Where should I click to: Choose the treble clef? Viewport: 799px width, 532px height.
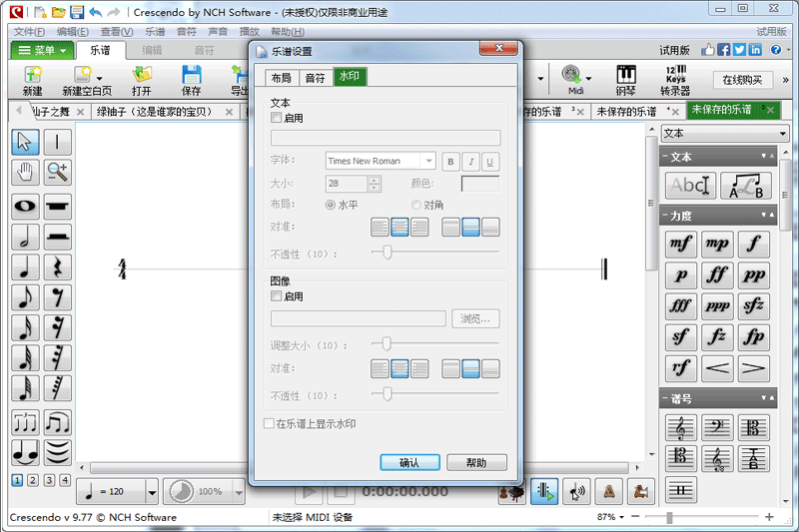(x=681, y=427)
